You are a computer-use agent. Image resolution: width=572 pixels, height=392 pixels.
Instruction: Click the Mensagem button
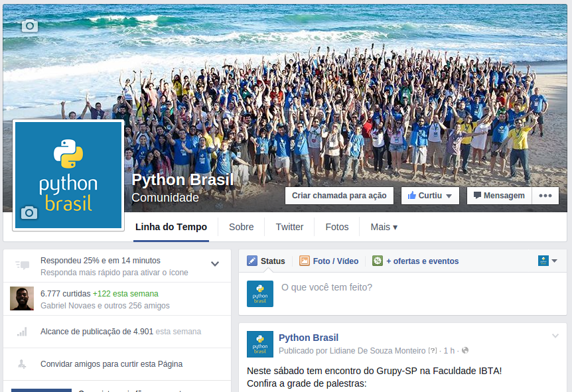coord(500,196)
